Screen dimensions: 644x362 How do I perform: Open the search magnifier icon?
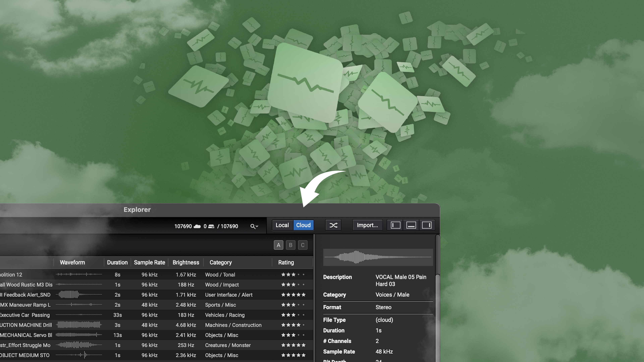point(252,226)
